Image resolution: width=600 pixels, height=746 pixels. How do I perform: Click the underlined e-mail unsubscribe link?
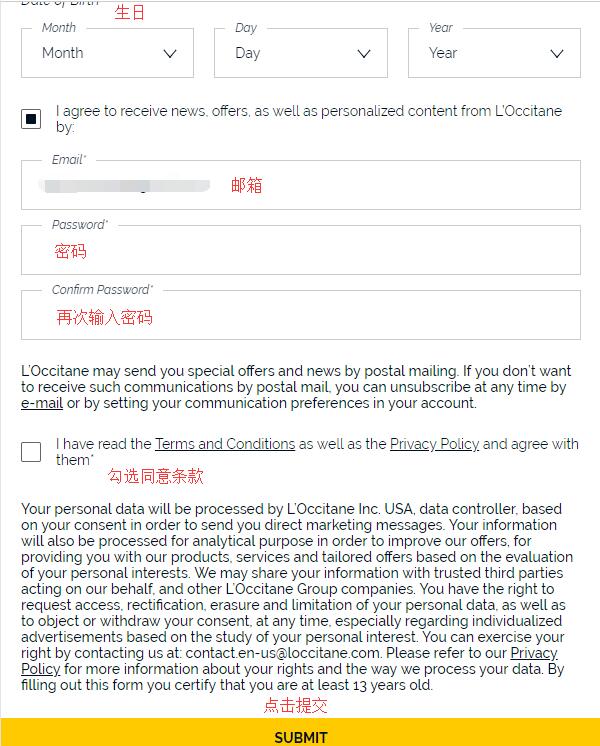[42, 403]
